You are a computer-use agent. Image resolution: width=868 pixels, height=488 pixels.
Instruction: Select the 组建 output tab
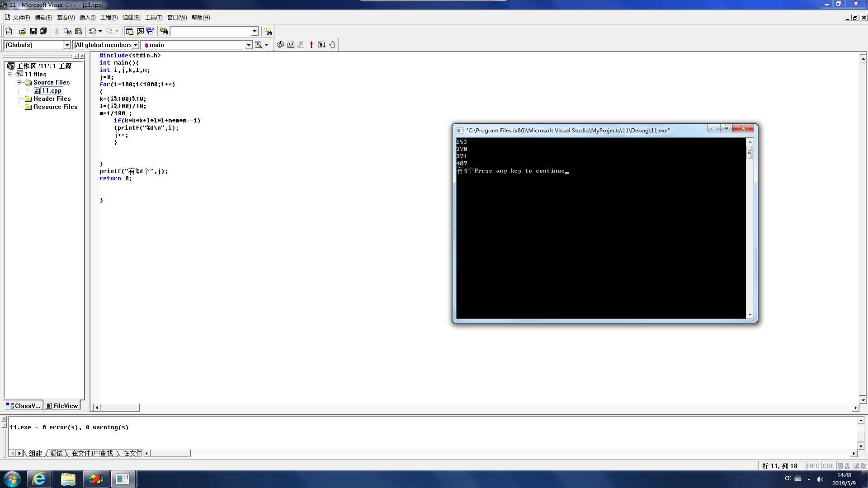(35, 453)
